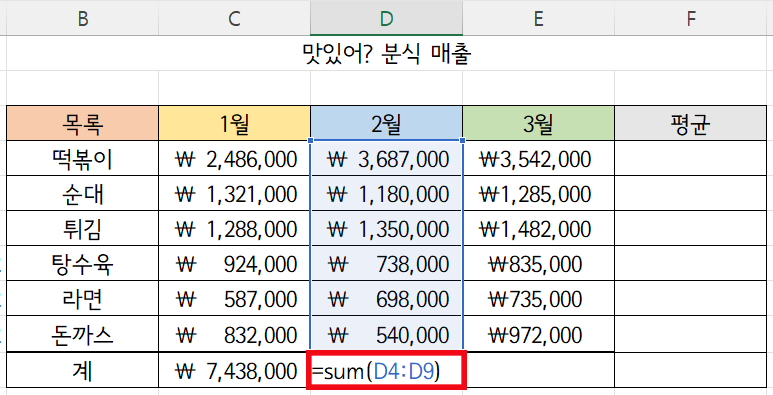Select cell with ₩ 540,000
This screenshot has width=773, height=395.
coord(386,334)
